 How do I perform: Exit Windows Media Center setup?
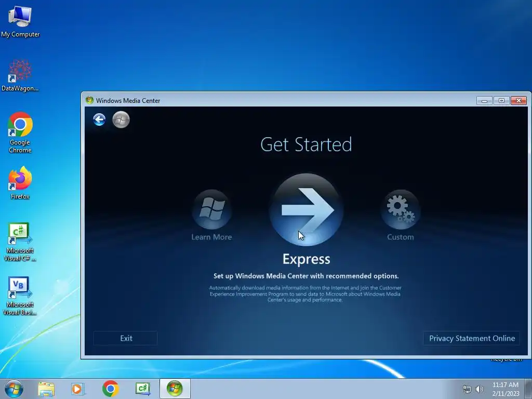(126, 338)
